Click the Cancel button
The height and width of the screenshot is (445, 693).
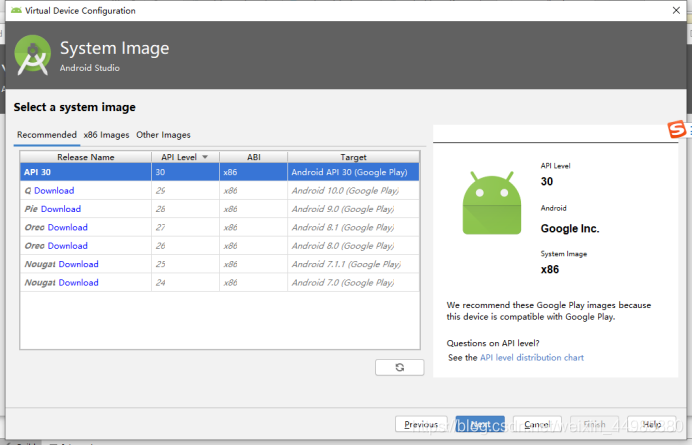tap(537, 424)
